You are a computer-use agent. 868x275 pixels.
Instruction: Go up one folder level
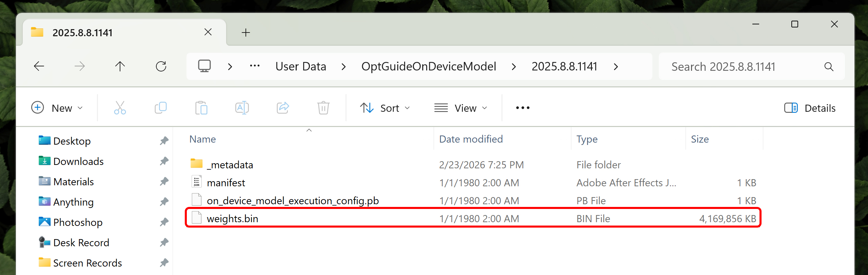[120, 66]
